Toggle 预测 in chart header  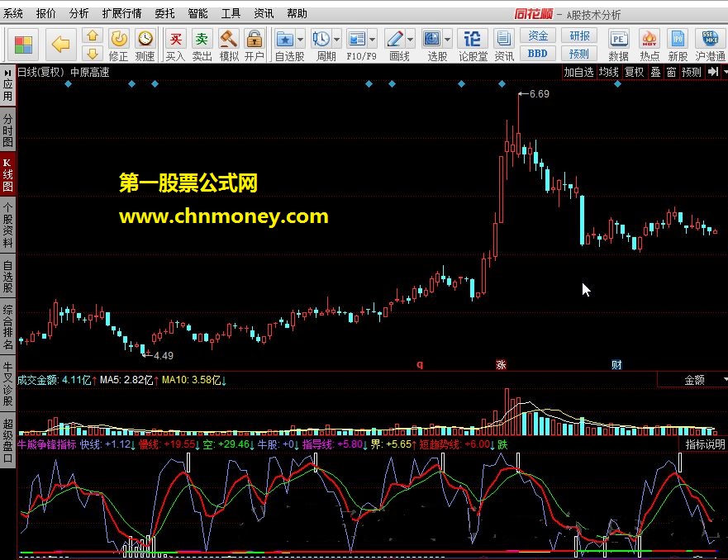pyautogui.click(x=692, y=72)
